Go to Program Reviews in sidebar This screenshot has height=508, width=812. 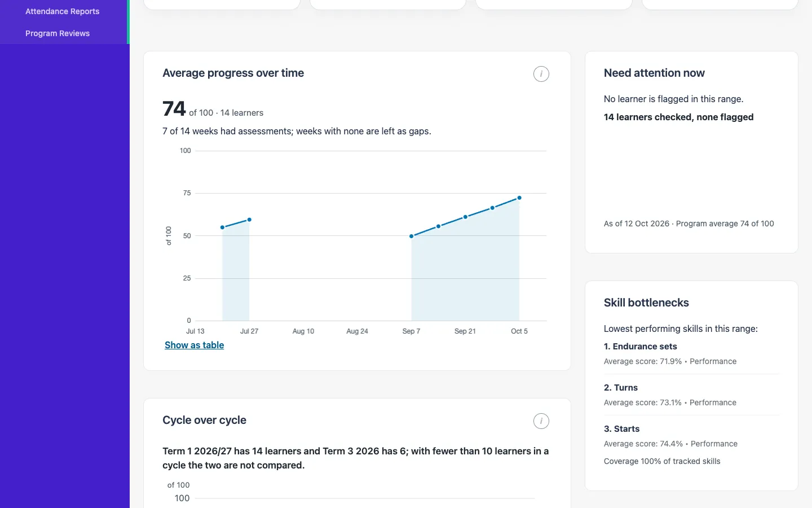pyautogui.click(x=58, y=33)
